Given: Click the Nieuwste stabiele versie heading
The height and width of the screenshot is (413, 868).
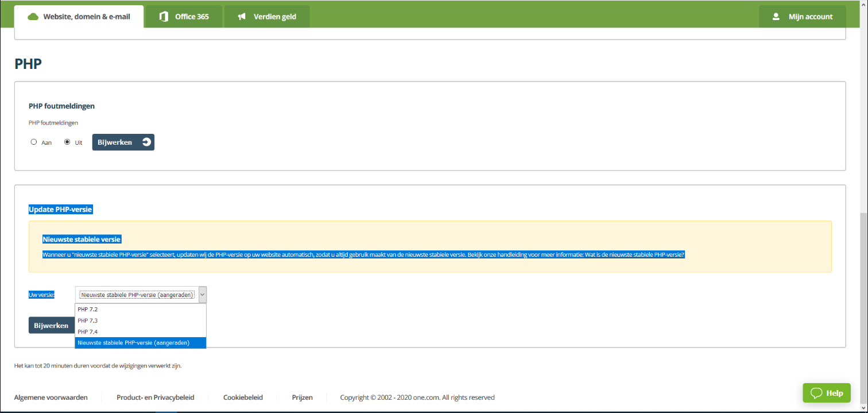Looking at the screenshot, I should (82, 239).
